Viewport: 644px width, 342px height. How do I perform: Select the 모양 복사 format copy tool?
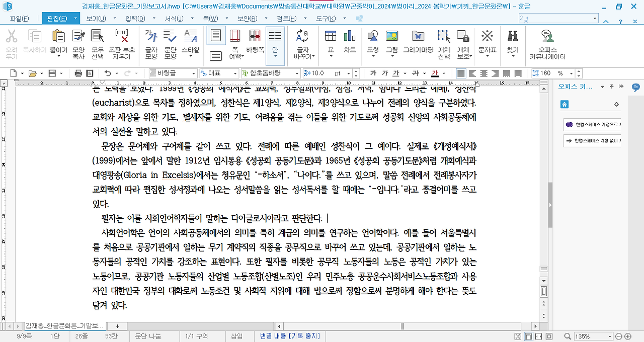[78, 36]
